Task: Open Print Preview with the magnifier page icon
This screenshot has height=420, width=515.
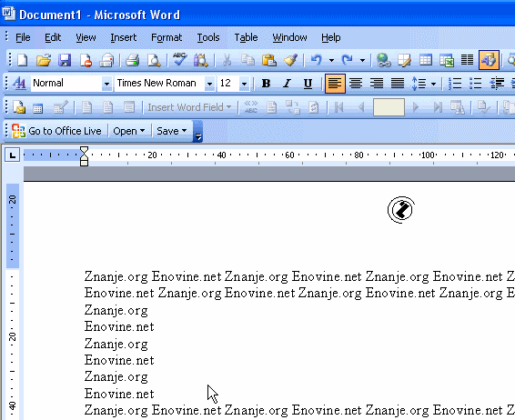Action: point(154,60)
